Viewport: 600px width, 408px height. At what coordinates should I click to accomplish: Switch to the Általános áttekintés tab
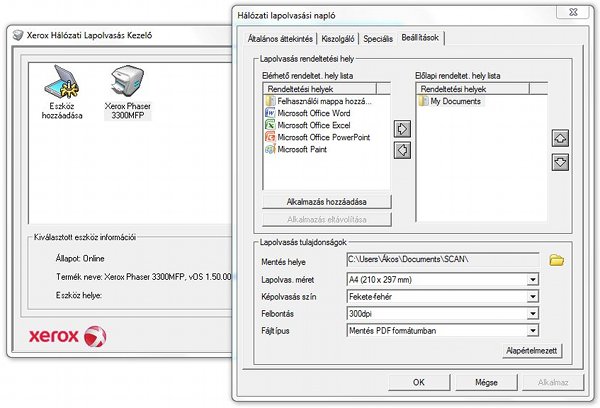(280, 39)
